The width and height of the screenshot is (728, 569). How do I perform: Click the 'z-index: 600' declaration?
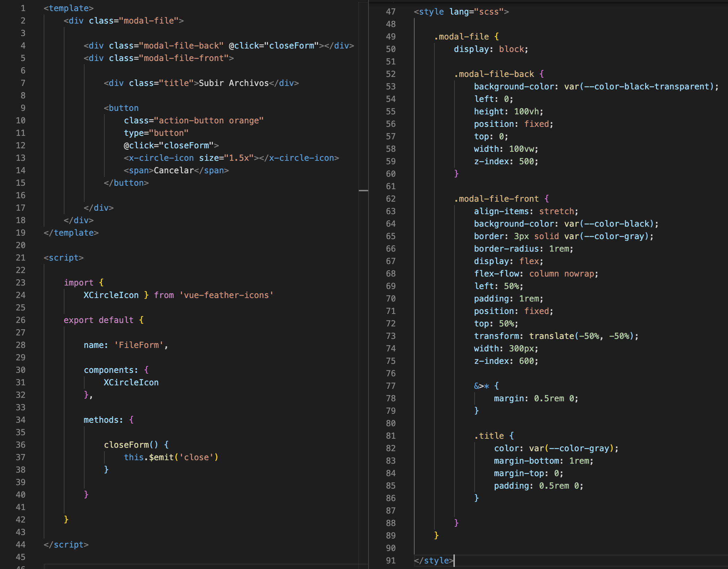pyautogui.click(x=506, y=361)
